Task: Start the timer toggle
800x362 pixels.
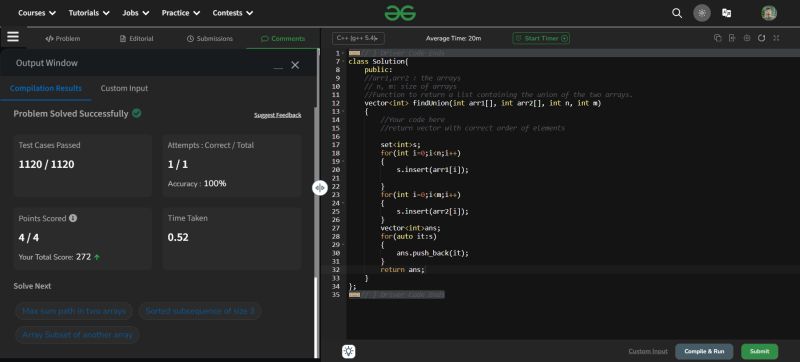Action: click(541, 38)
